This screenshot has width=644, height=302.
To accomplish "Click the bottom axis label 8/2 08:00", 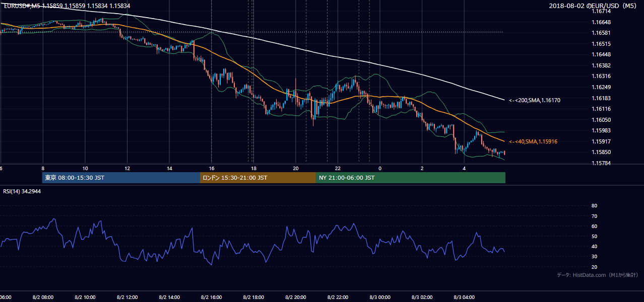I will pyautogui.click(x=43, y=297).
